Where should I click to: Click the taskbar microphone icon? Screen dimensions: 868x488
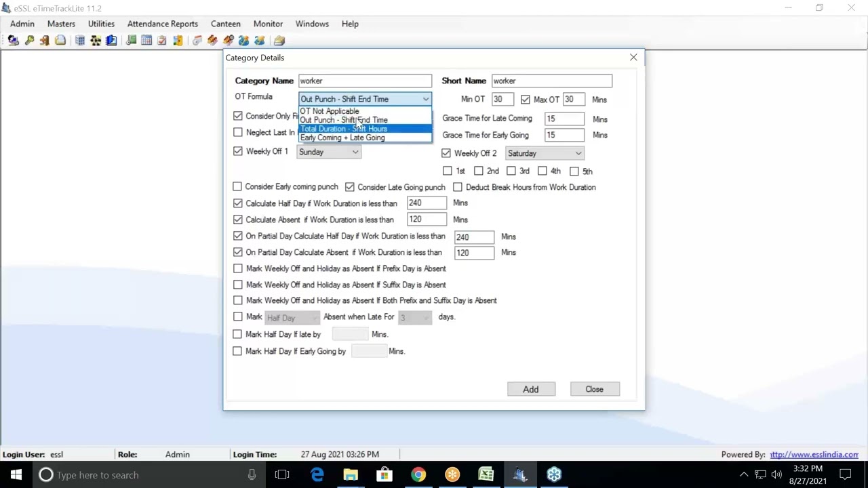click(252, 474)
